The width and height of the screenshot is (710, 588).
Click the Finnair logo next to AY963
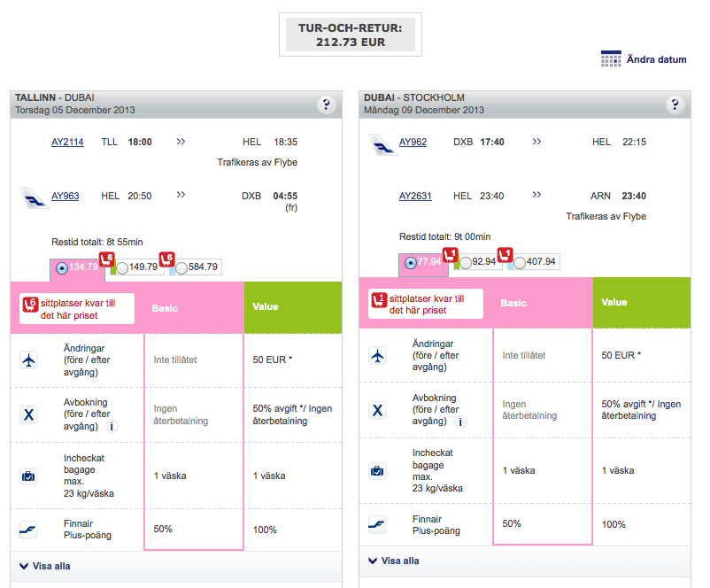click(x=35, y=197)
